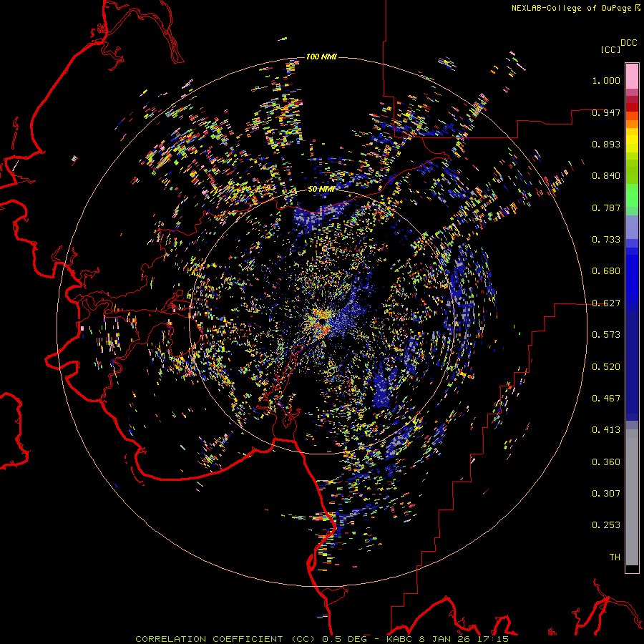The image size is (644, 644).
Task: Click the 50 NMI range ring label
Action: click(321, 189)
